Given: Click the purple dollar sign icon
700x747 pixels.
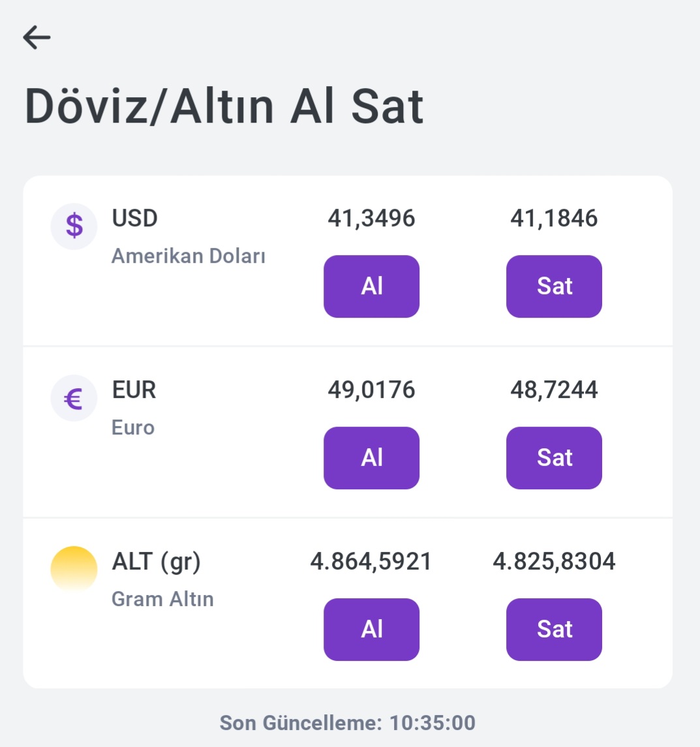Looking at the screenshot, I should coord(74,226).
